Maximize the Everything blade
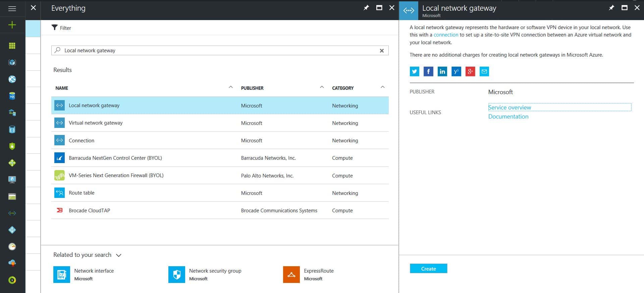This screenshot has height=293, width=644. coord(379,8)
